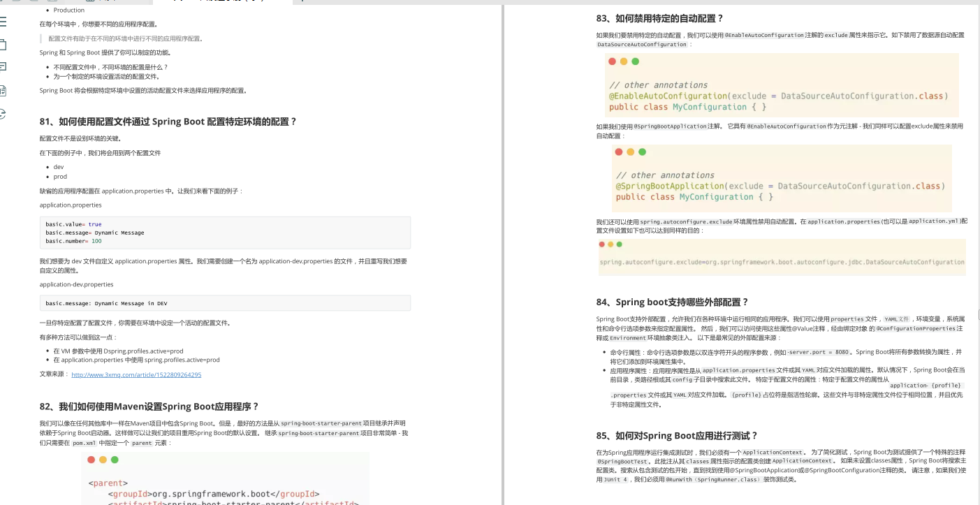Screen dimensions: 980x505
Task: Click the sync arrows icon in sidebar
Action: tap(3, 113)
